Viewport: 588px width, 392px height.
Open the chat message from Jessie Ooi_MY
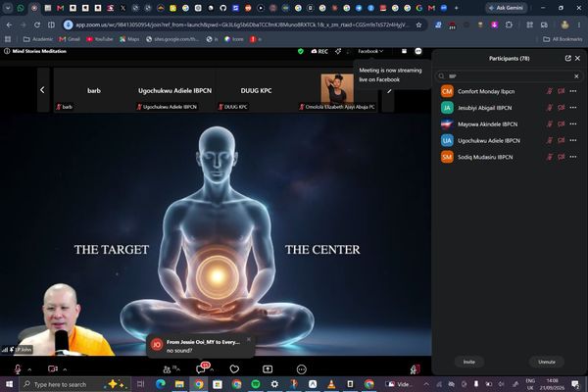pyautogui.click(x=200, y=346)
